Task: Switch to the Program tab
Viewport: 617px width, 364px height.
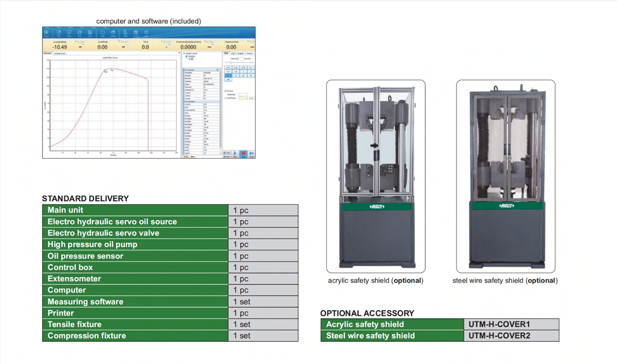Action: [x=241, y=54]
